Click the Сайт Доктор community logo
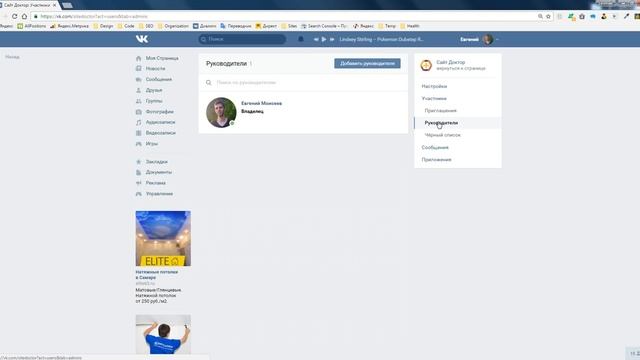The height and width of the screenshot is (360, 640). (426, 65)
